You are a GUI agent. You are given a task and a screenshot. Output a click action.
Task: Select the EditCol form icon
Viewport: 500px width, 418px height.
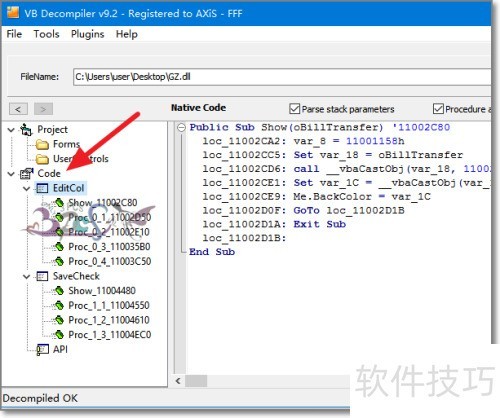(42, 188)
